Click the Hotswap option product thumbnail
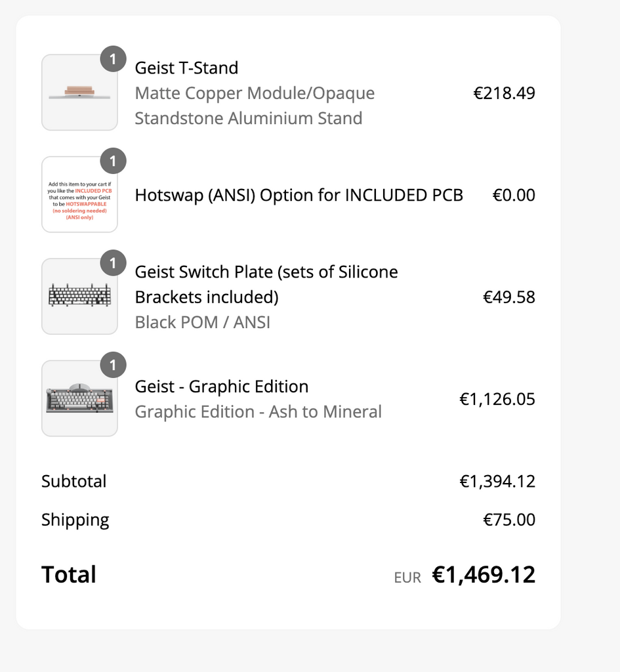Image resolution: width=620 pixels, height=672 pixels. [x=79, y=195]
